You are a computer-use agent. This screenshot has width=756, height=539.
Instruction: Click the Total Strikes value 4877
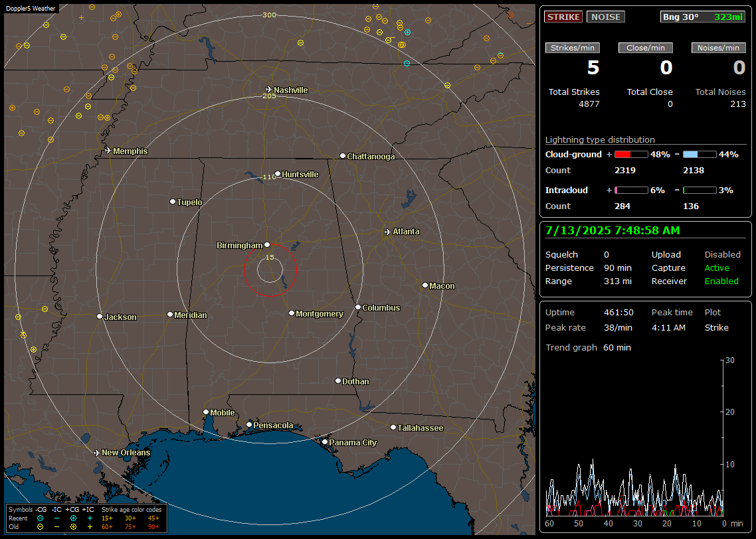pos(589,104)
